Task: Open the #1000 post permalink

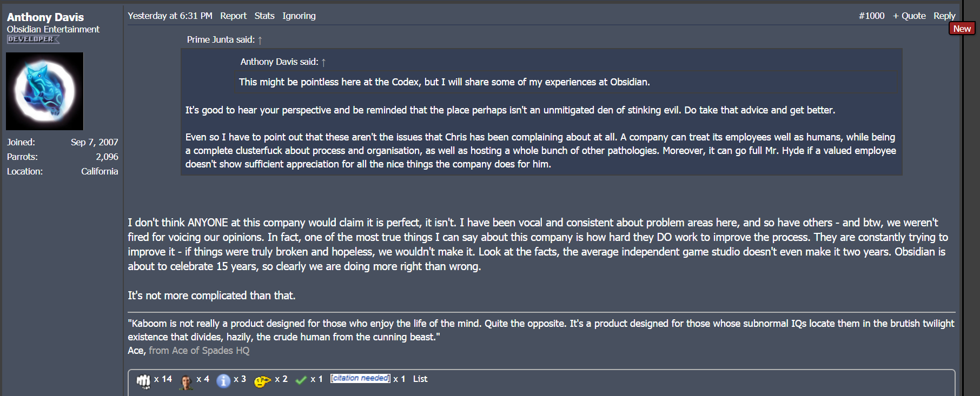Action: 871,16
